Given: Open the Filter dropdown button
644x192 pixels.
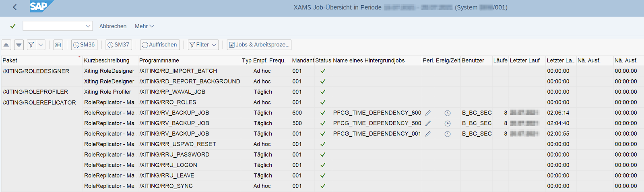Looking at the screenshot, I should click(x=203, y=45).
